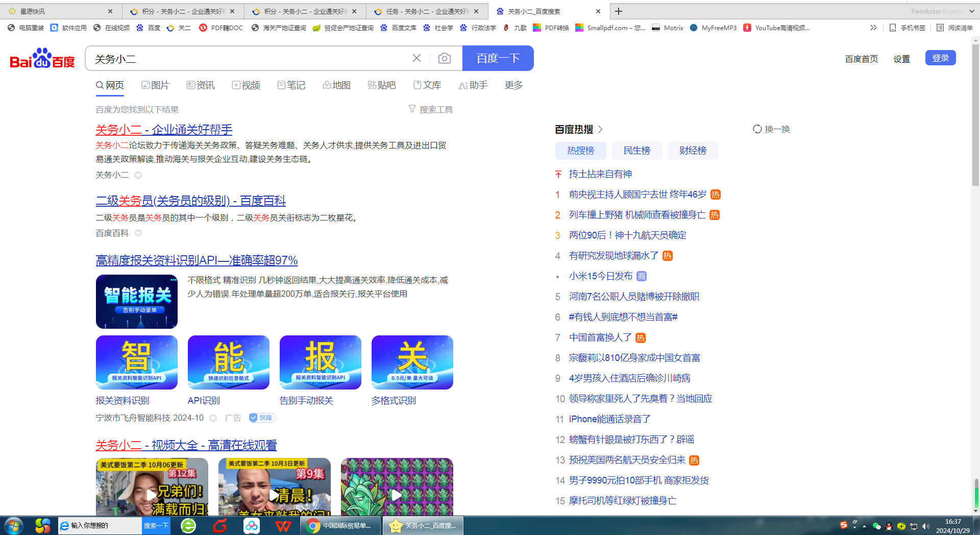Click the page vertical scrollbar thumb

pyautogui.click(x=975, y=115)
